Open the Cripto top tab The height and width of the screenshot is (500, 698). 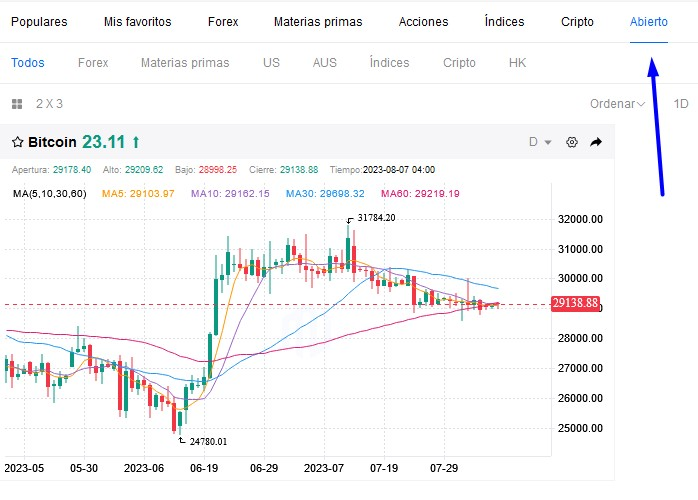pos(577,21)
